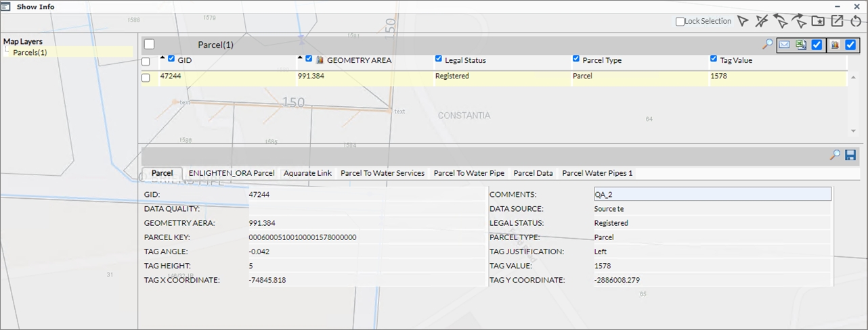Click the select arrow tool icon

[743, 22]
